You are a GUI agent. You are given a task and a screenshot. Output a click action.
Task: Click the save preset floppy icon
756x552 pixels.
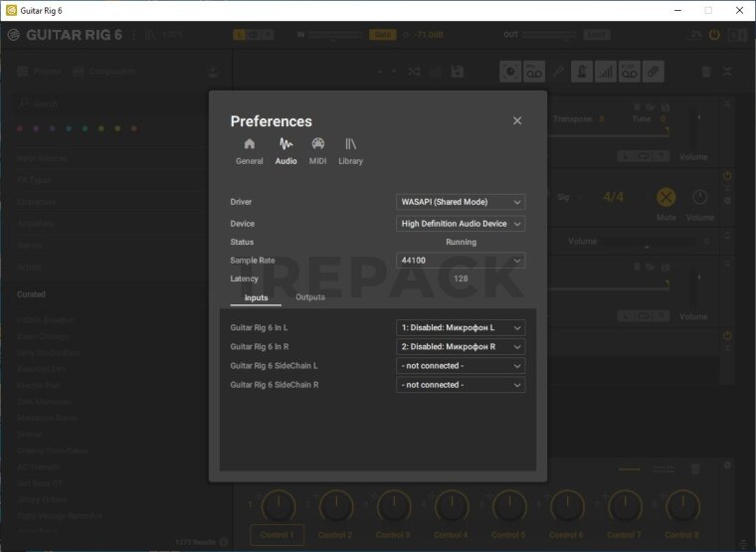(457, 72)
